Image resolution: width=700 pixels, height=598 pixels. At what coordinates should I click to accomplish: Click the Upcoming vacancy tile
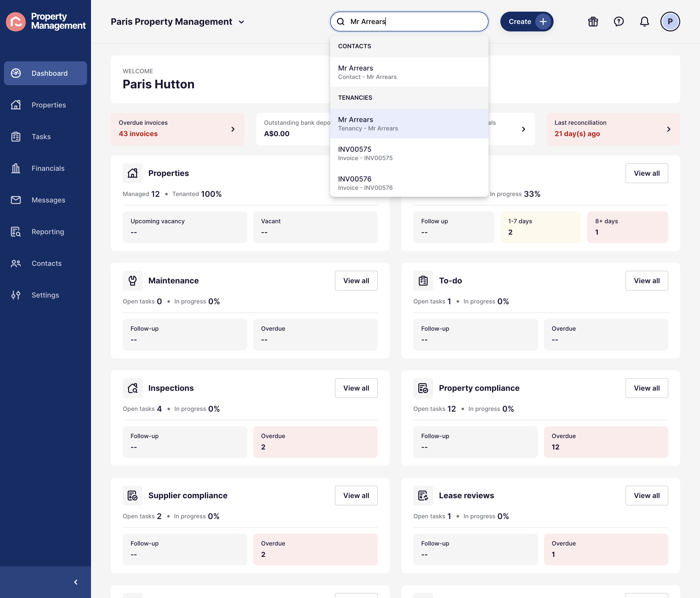[x=185, y=227]
